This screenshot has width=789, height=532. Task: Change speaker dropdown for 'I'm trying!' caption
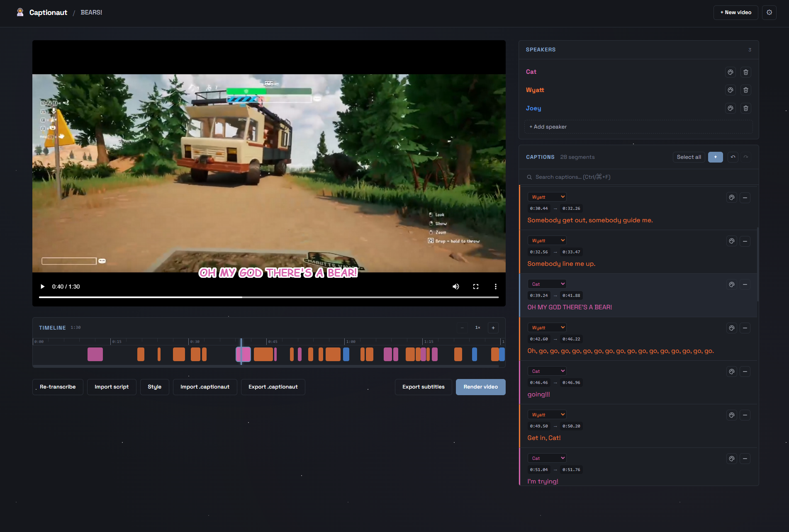[547, 458]
